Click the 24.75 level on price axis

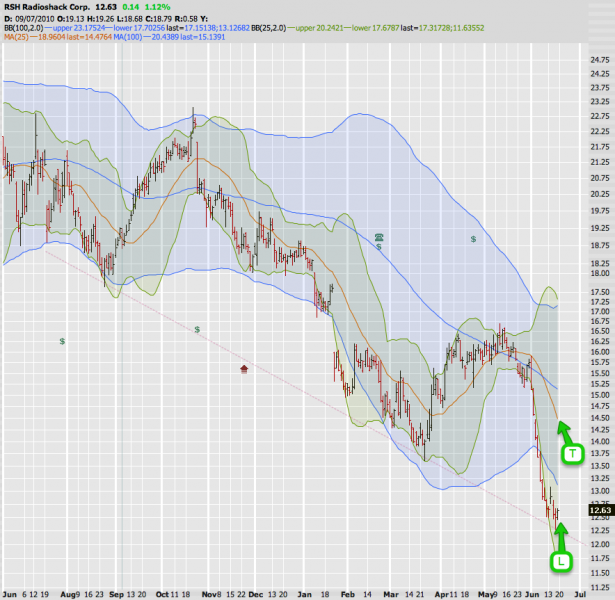pyautogui.click(x=600, y=61)
